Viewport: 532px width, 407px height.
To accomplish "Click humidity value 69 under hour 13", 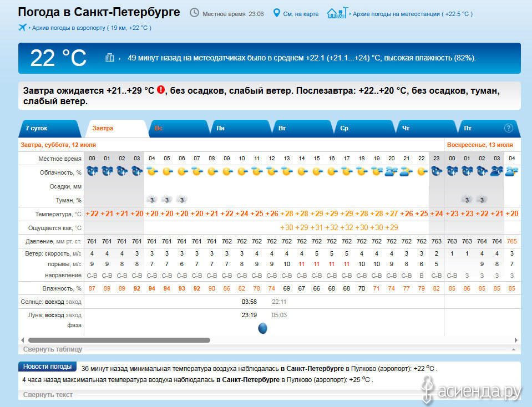I will (x=287, y=288).
